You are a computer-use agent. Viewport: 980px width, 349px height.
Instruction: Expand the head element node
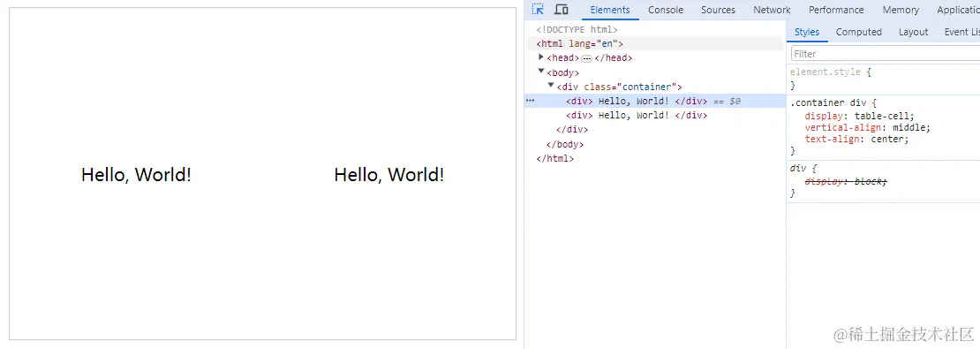coord(541,57)
